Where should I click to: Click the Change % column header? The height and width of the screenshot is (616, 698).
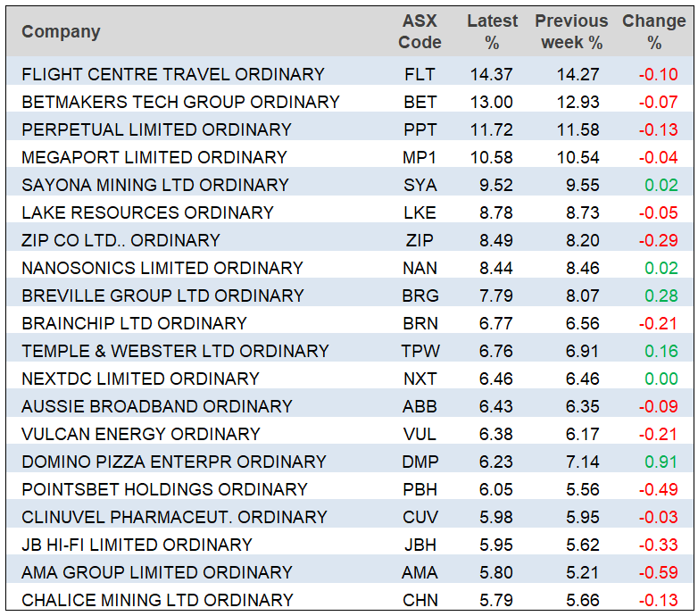pyautogui.click(x=654, y=32)
